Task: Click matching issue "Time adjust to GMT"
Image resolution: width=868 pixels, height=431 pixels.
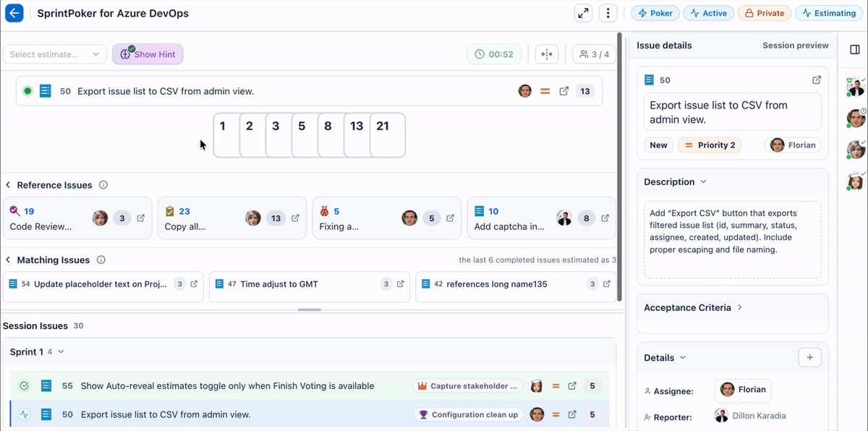Action: coord(279,284)
